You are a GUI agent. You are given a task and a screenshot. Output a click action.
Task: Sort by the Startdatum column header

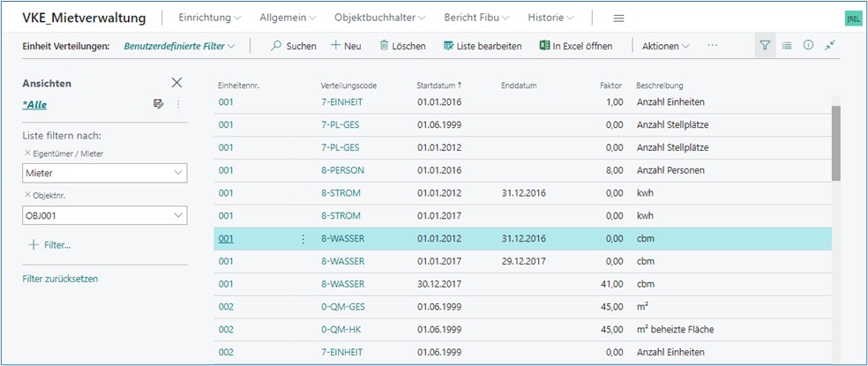click(x=439, y=86)
